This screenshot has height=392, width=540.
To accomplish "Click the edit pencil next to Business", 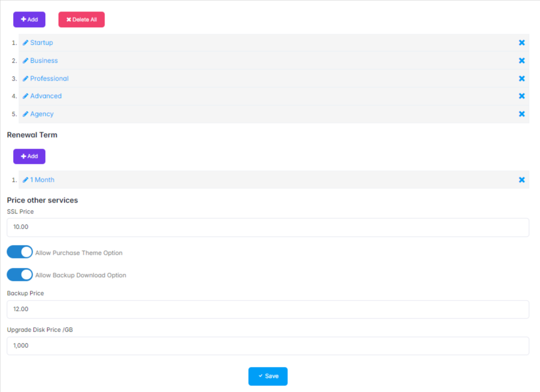I will [25, 60].
